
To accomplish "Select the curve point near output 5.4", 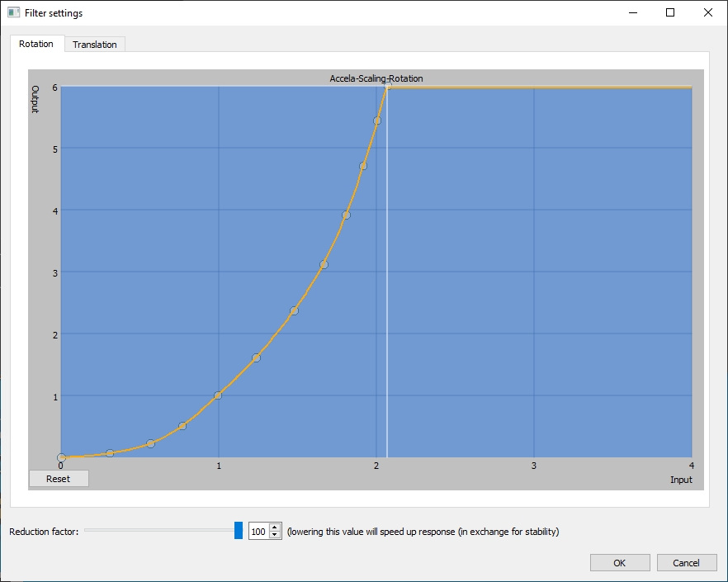I will tap(377, 121).
